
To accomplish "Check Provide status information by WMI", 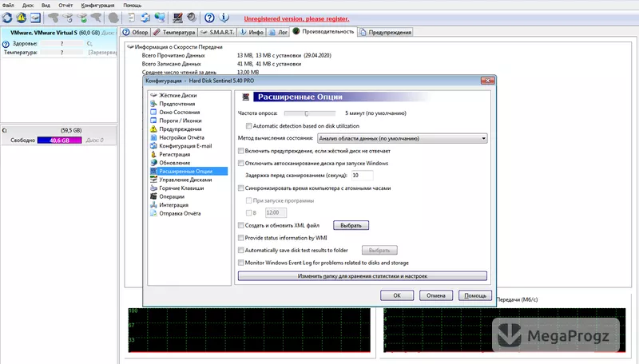I will (x=241, y=238).
